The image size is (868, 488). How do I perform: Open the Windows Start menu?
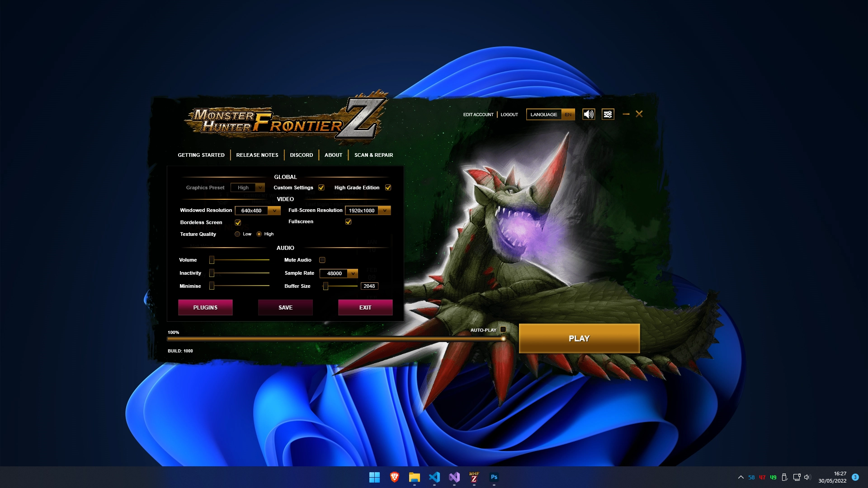[x=375, y=477]
